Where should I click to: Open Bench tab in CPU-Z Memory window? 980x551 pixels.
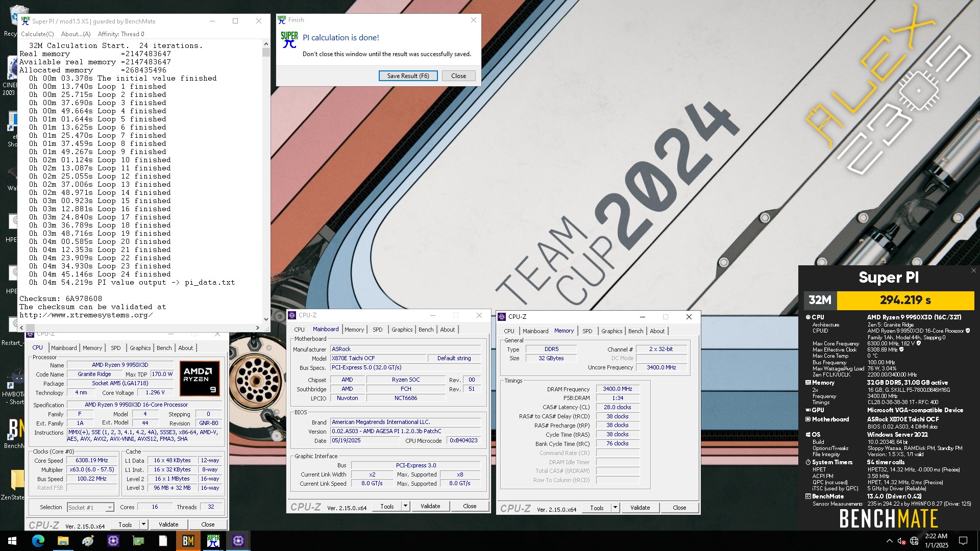635,331
